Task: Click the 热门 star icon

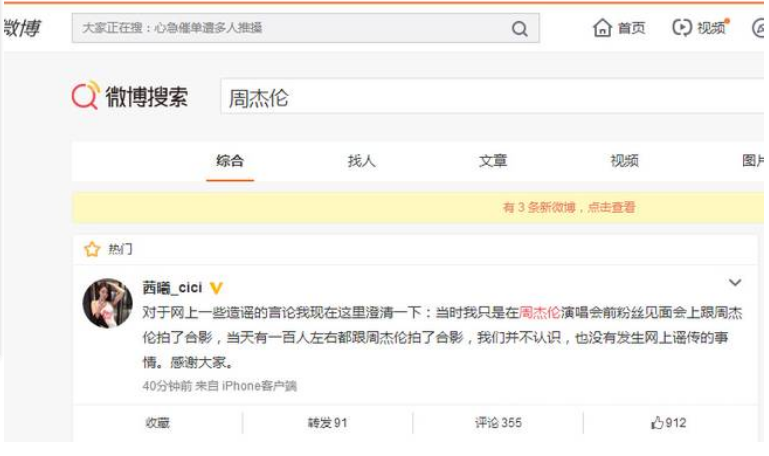Action: [x=92, y=249]
